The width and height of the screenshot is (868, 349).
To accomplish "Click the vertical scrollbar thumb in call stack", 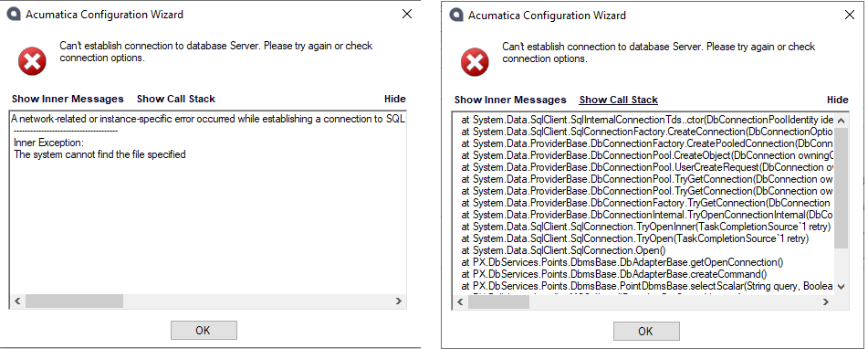I will click(841, 188).
